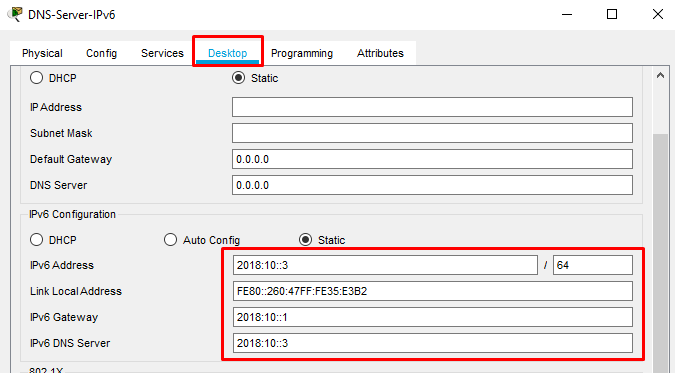675x373 pixels.
Task: Choose the IPv6 DHCP radio option
Action: pos(37,240)
